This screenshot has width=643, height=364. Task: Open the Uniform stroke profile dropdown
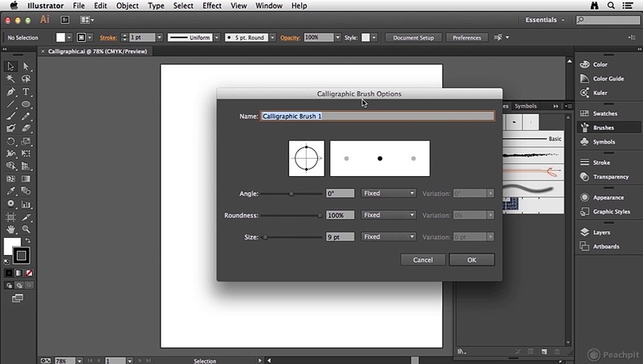(216, 37)
